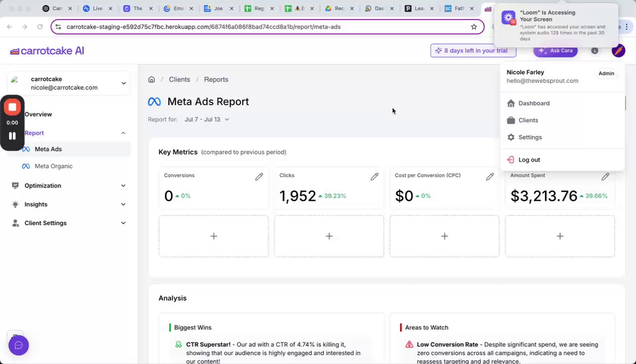Edit the Clicks metric pencil icon
The image size is (636, 364).
coord(374,176)
